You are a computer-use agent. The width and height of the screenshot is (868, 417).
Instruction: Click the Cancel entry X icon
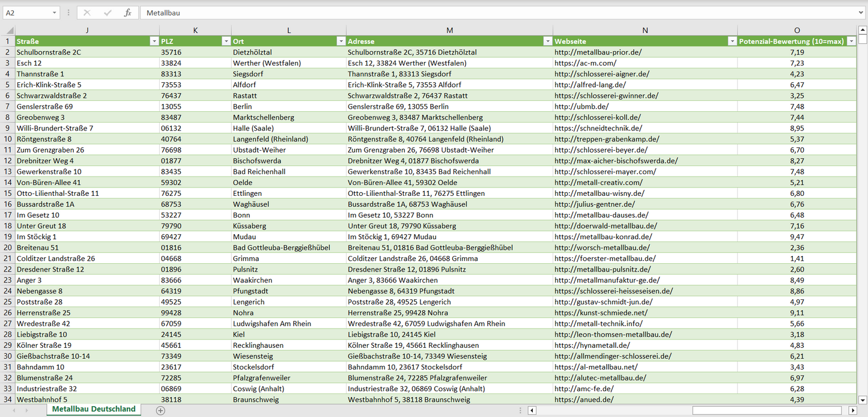(87, 13)
